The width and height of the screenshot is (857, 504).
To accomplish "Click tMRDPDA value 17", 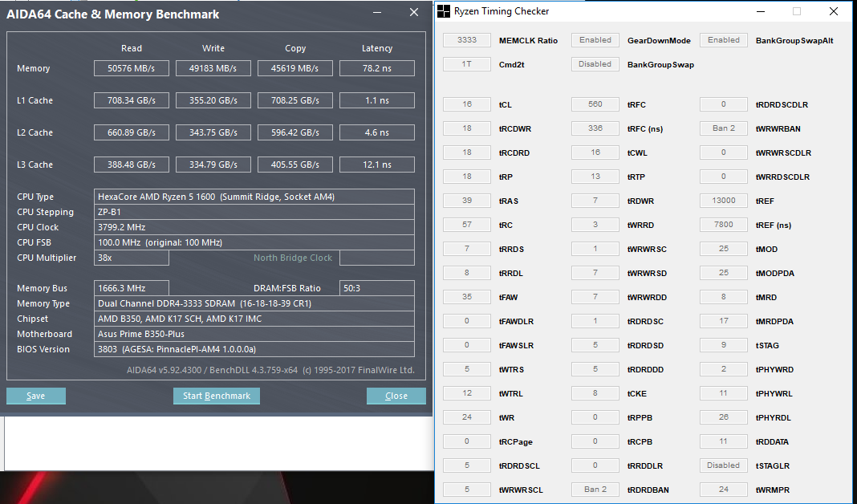I will pos(724,321).
